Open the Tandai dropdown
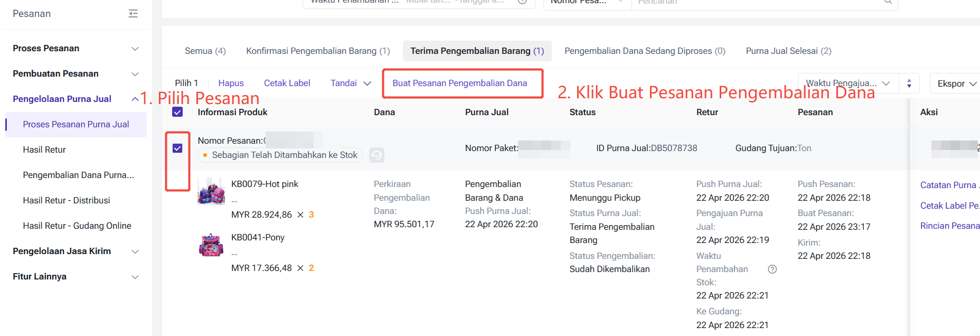The width and height of the screenshot is (980, 336). point(351,83)
